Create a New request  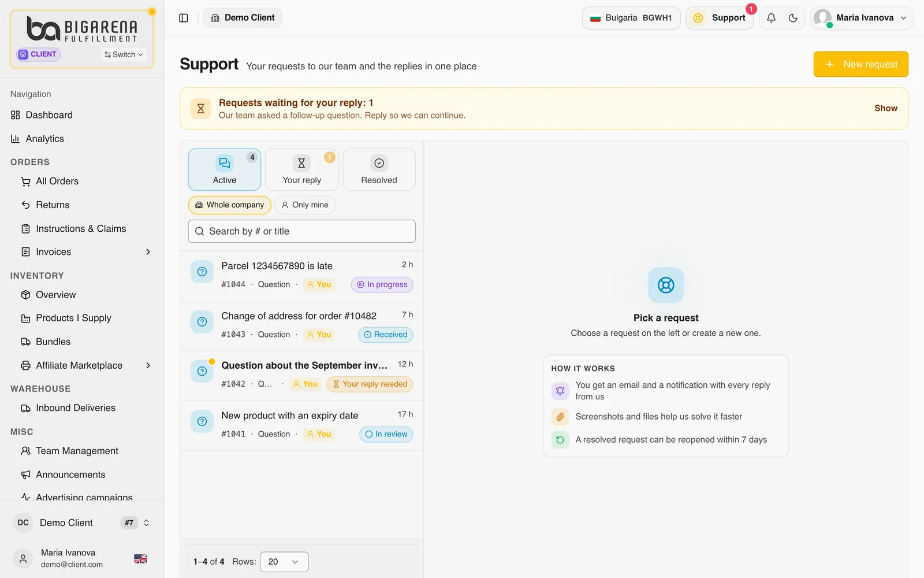click(x=861, y=64)
